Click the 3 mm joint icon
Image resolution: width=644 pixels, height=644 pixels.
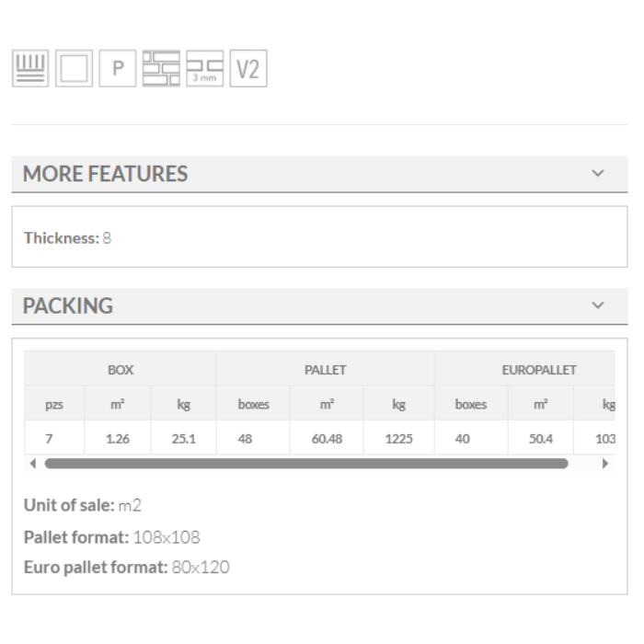204,69
